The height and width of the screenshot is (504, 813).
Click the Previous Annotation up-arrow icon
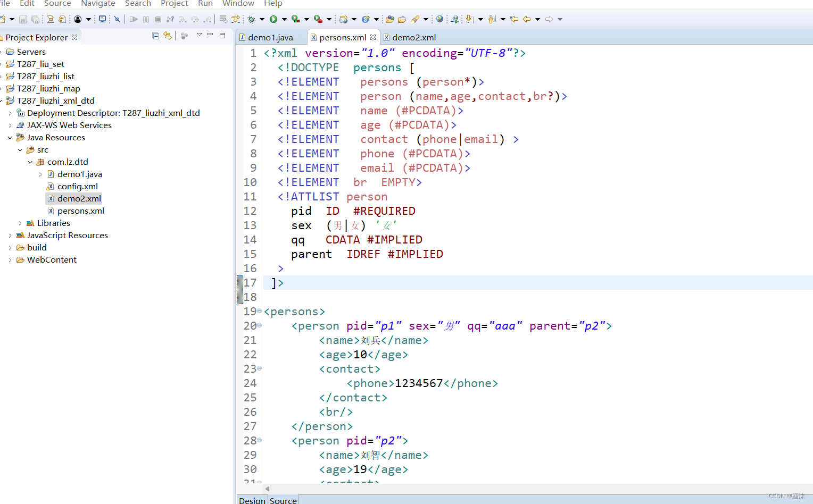(x=492, y=19)
